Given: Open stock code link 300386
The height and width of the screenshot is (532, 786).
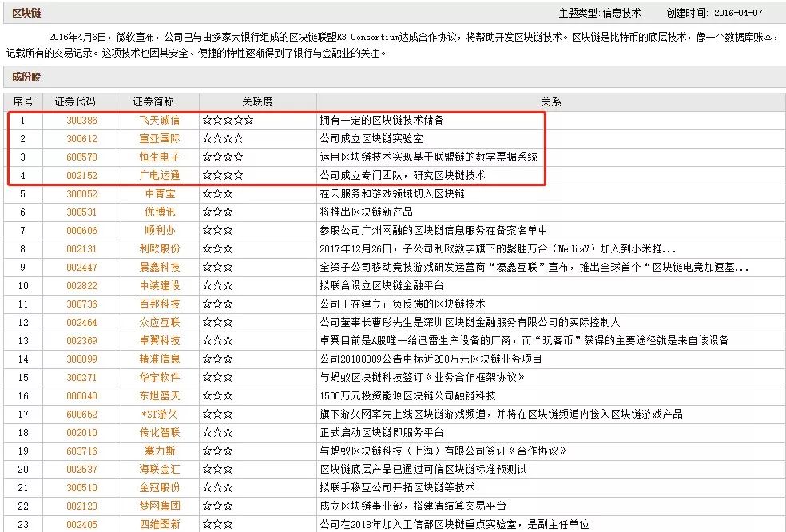Looking at the screenshot, I should (81, 121).
